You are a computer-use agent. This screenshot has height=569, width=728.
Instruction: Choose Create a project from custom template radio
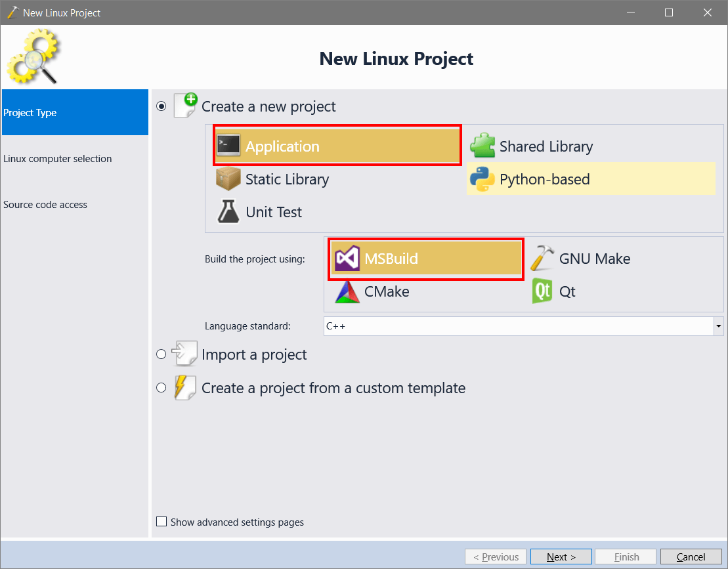[161, 387]
